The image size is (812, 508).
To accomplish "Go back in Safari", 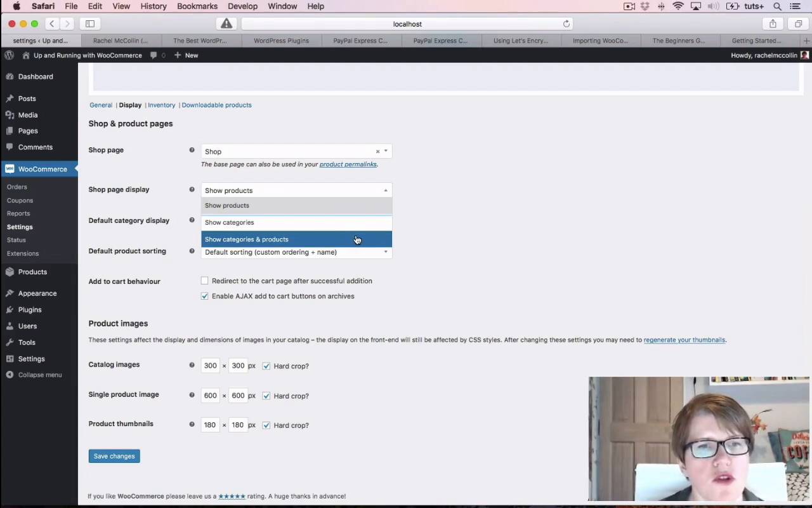I will (x=52, y=24).
